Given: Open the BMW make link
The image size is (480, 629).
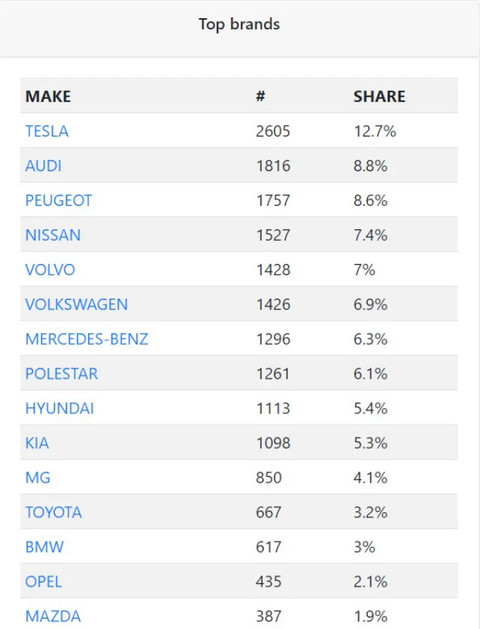Looking at the screenshot, I should point(44,547).
